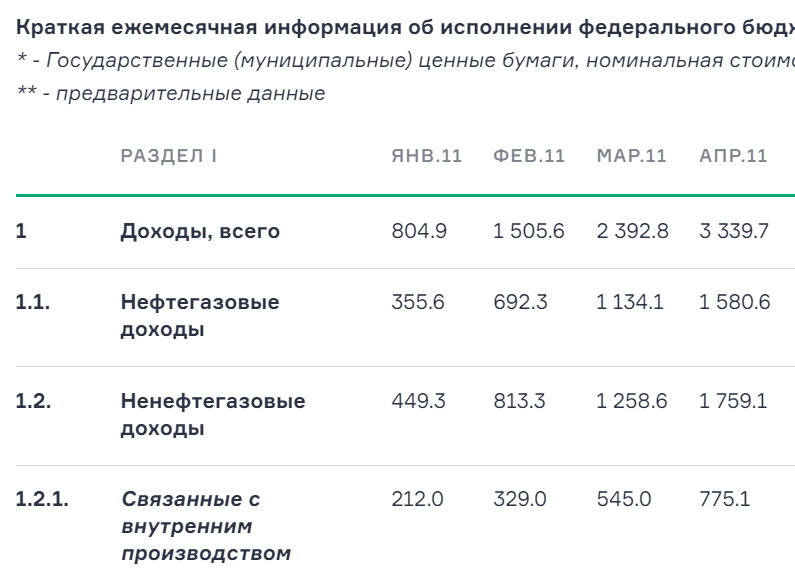
Task: Click value 804.9 in the January column
Action: click(419, 231)
